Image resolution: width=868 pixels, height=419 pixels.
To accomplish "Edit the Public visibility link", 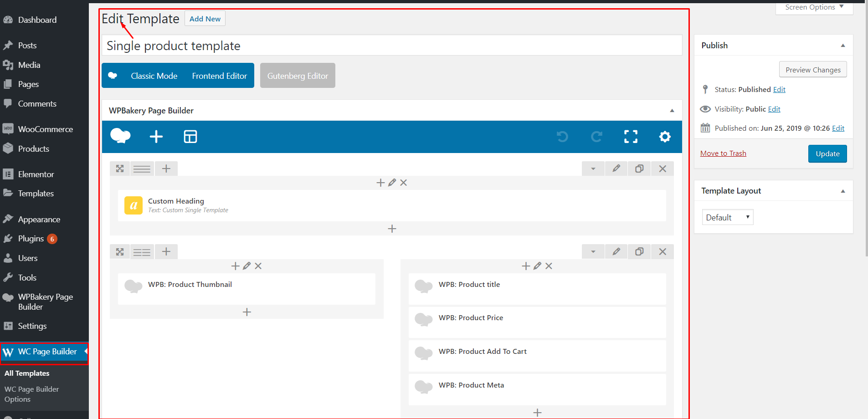I will (x=774, y=109).
